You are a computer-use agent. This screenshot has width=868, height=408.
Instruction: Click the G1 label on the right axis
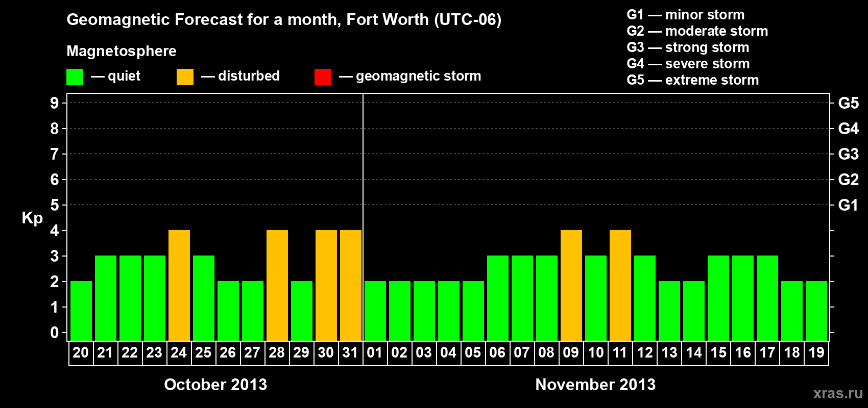(849, 205)
